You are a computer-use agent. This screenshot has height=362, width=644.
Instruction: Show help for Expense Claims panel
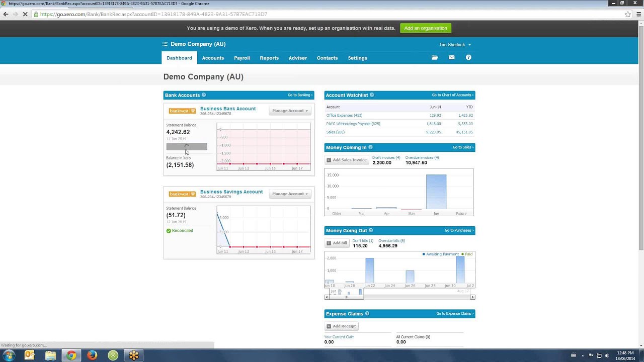(367, 314)
